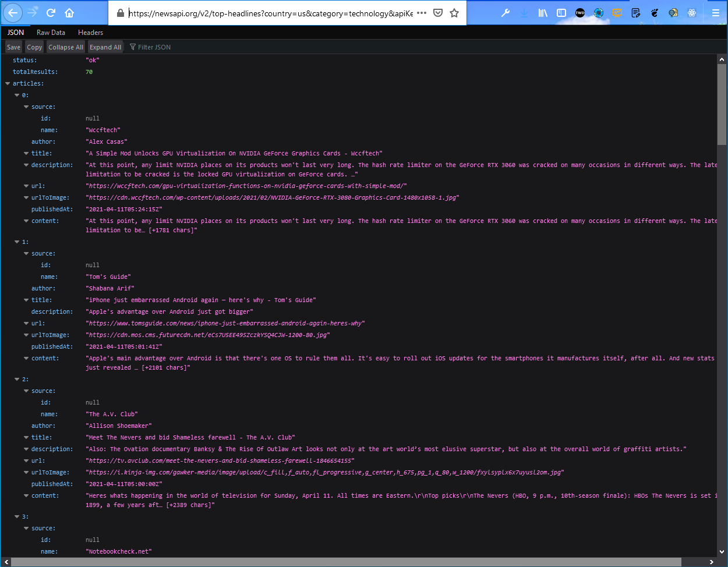728x567 pixels.
Task: Open developer tools wrench icon
Action: (x=506, y=13)
